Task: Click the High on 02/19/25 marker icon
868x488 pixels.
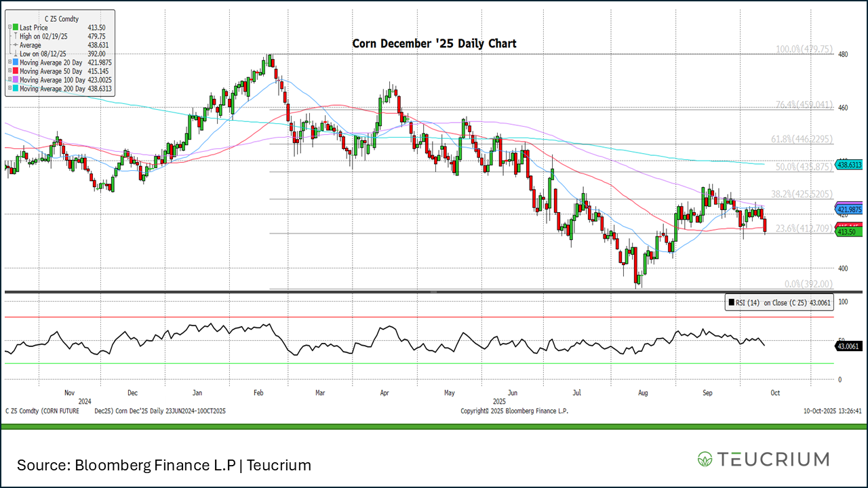Action: point(14,37)
